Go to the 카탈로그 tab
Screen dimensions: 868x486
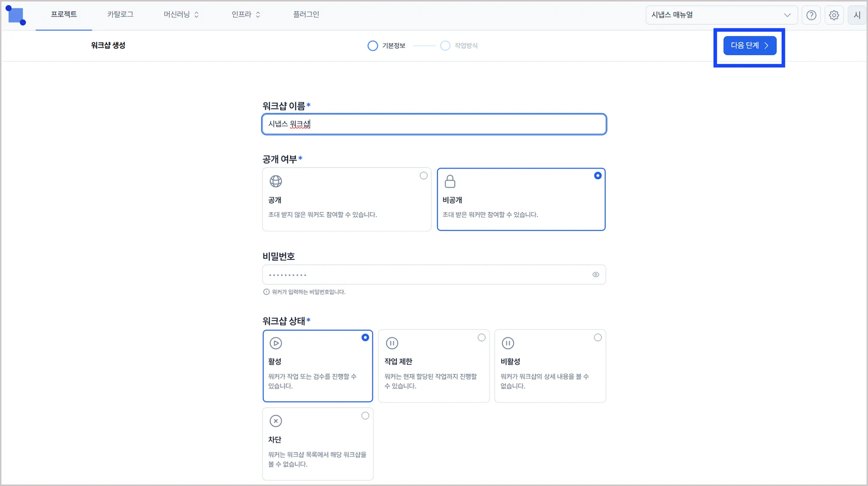120,14
